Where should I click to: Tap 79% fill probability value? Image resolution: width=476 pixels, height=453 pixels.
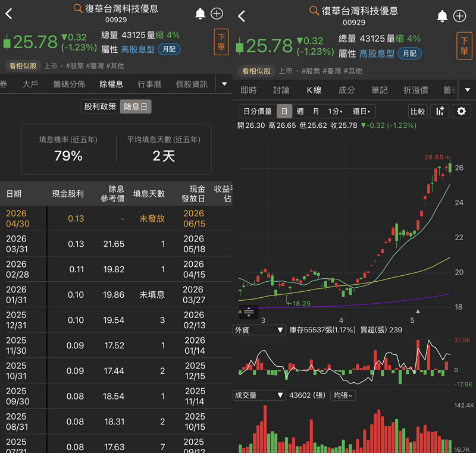[x=68, y=156]
